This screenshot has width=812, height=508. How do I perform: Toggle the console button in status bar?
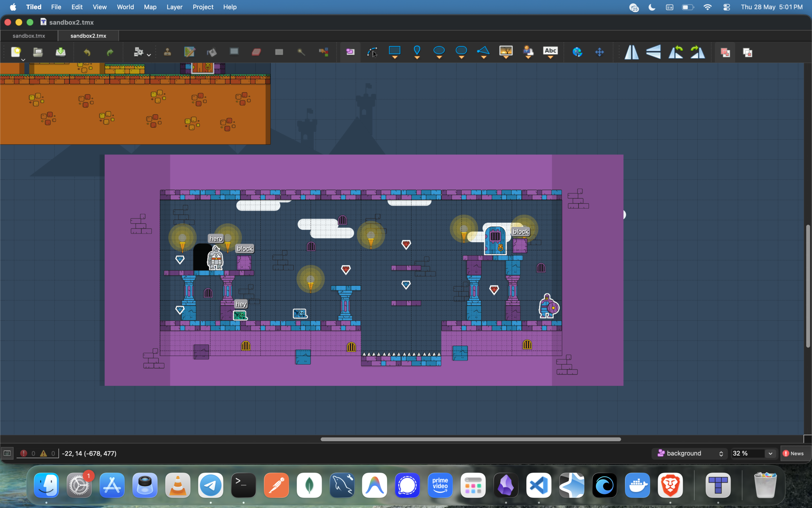coord(7,453)
